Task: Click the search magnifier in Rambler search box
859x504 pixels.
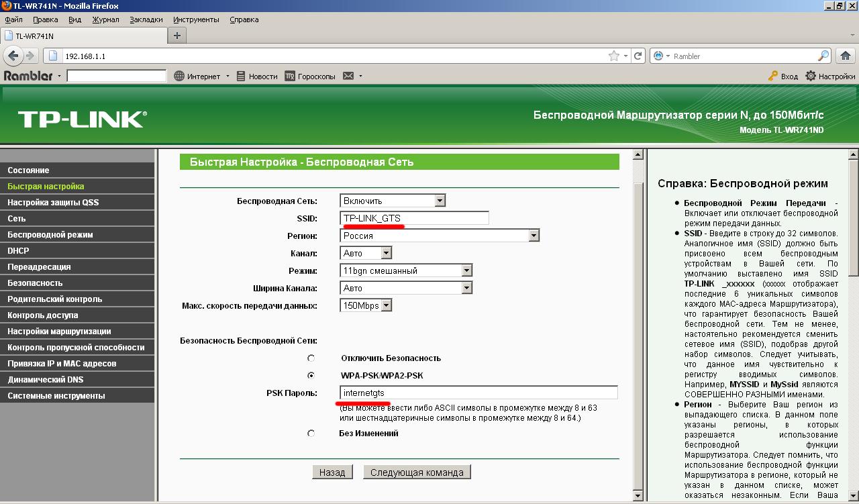Action: coord(823,56)
